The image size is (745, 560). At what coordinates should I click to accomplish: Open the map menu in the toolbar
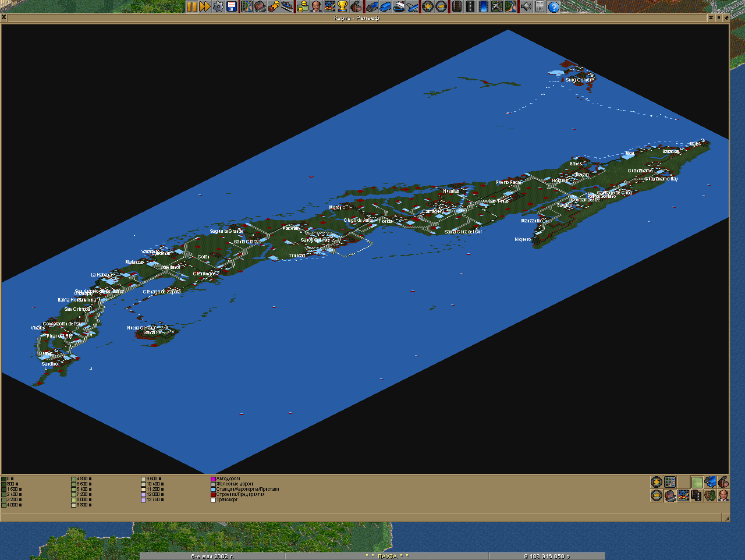coord(247,6)
